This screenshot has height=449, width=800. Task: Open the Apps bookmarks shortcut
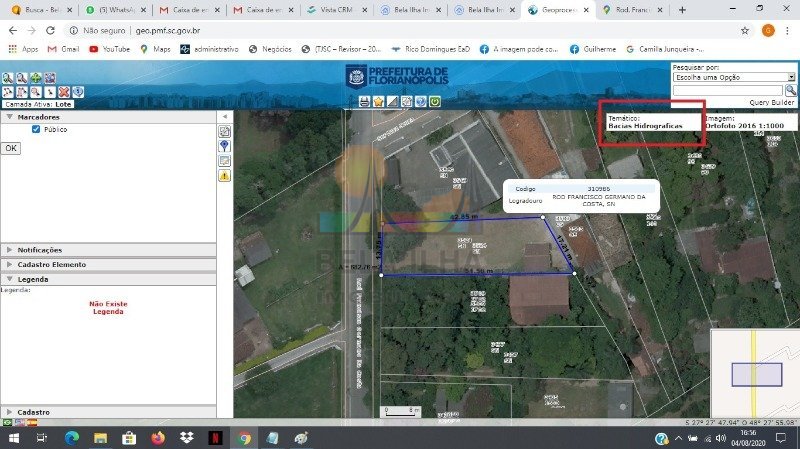coord(23,49)
